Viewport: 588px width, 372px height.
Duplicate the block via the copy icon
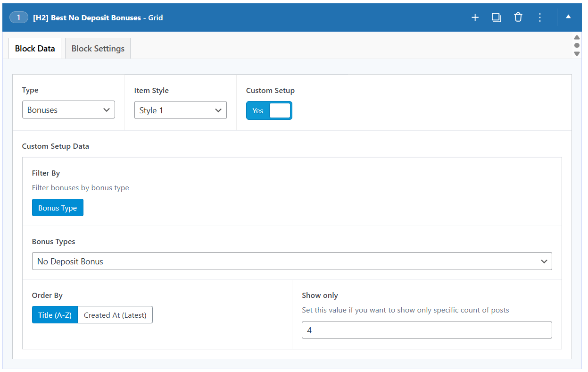click(496, 17)
